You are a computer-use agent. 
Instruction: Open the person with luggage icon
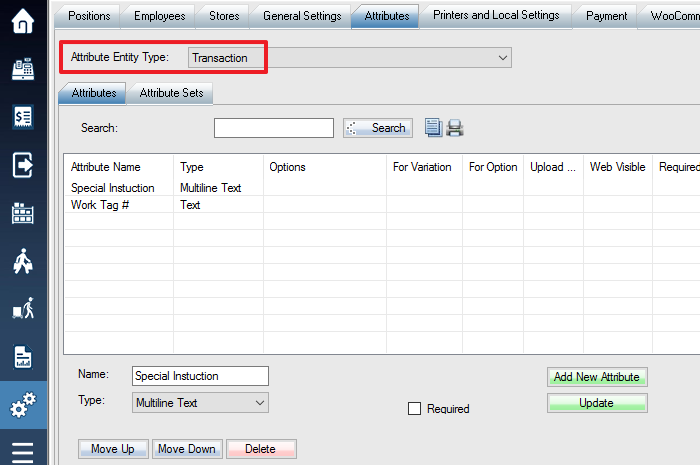[x=23, y=261]
